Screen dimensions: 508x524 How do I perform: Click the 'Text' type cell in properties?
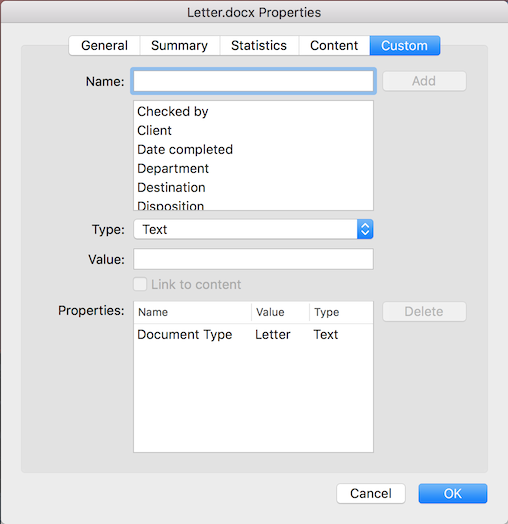[326, 335]
